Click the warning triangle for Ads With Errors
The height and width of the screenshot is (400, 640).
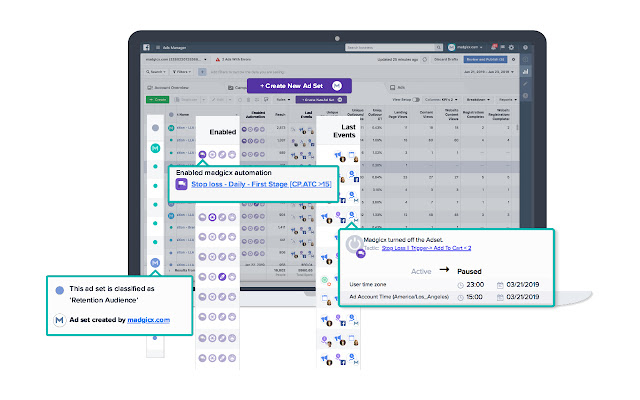(218, 60)
